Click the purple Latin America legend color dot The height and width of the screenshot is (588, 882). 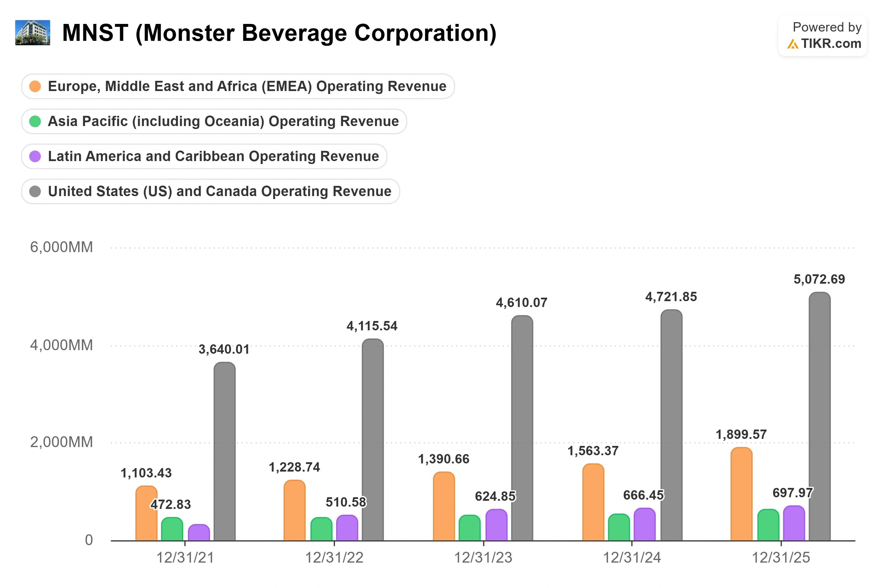35,156
